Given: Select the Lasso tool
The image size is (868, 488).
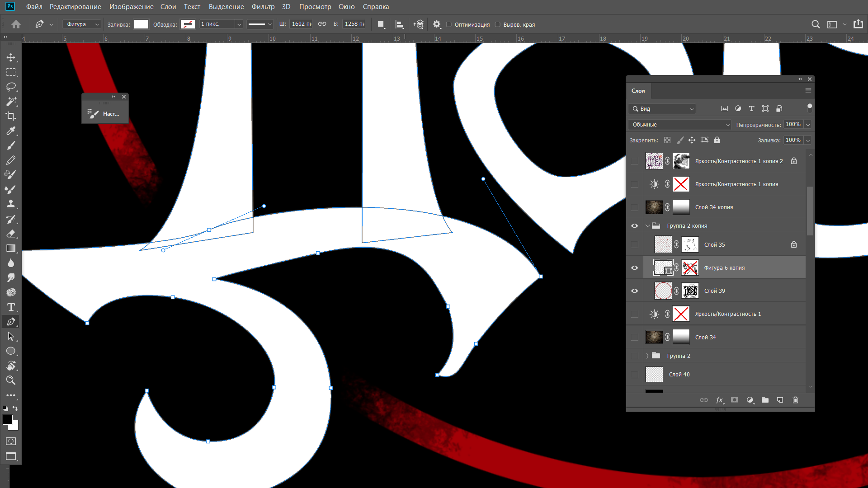Looking at the screenshot, I should [x=11, y=87].
